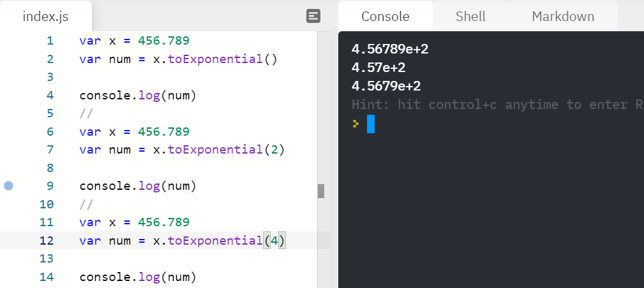Click the comment slashes on line 5
644x288 pixels.
click(87, 113)
